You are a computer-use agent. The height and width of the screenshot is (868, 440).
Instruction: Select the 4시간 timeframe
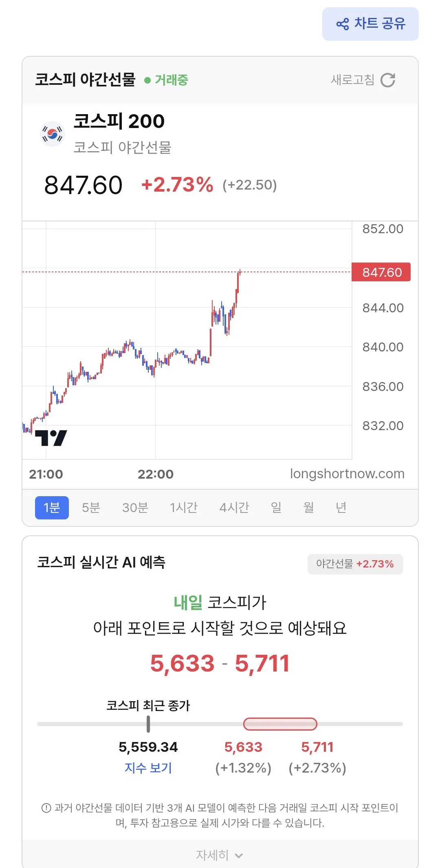tap(234, 508)
